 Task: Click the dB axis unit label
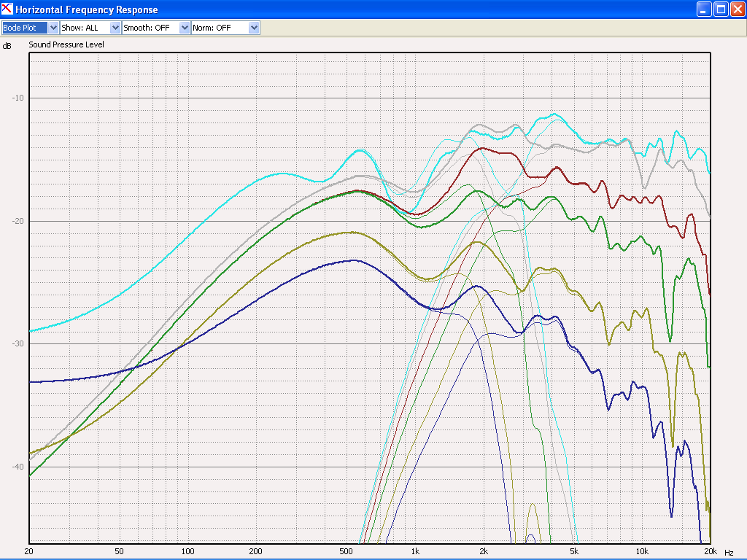[x=7, y=46]
